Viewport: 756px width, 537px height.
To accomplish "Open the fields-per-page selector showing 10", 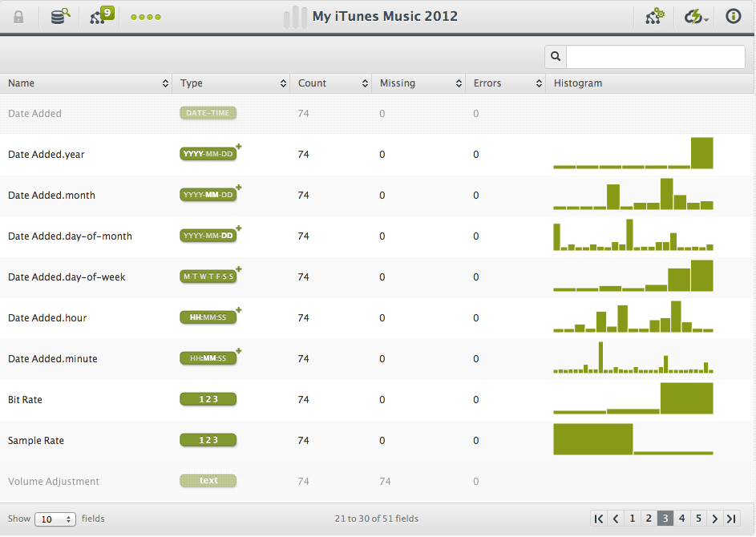I will tap(55, 519).
